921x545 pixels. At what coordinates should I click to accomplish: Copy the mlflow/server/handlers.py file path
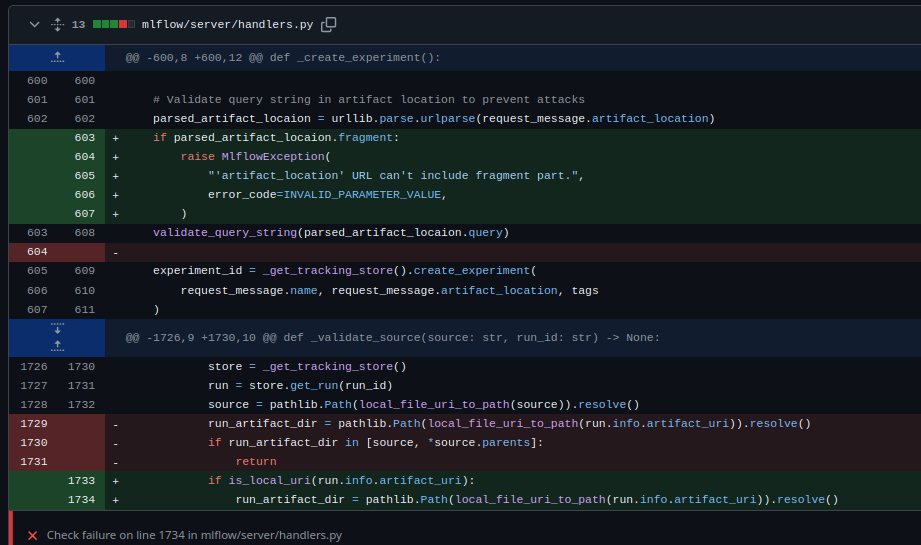point(328,24)
